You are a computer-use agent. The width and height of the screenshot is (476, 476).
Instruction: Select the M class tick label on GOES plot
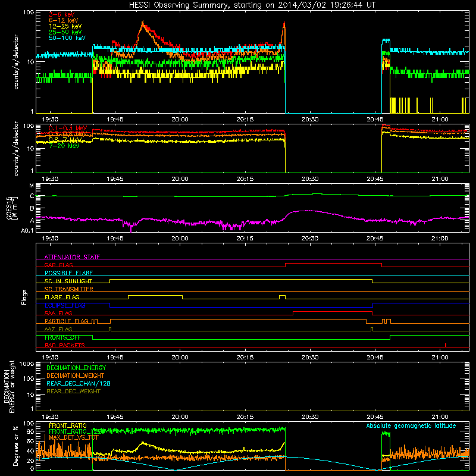click(32, 186)
